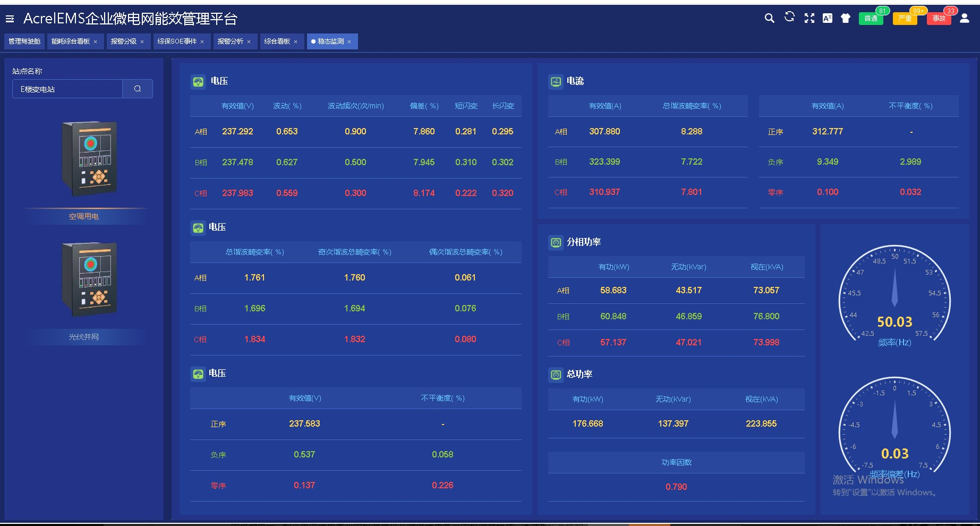Image resolution: width=980 pixels, height=526 pixels.
Task: Switch to the 管理驾驶舱 tab
Action: [x=24, y=41]
